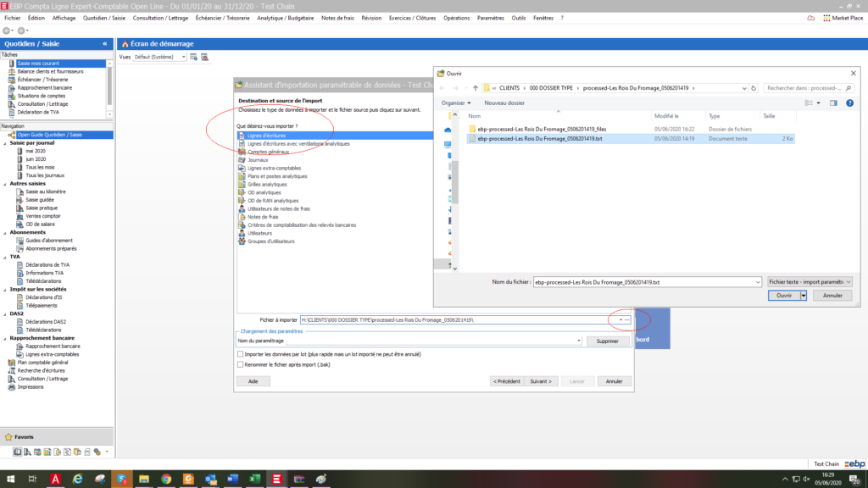
Task: Open the Affichage menu
Action: pyautogui.click(x=64, y=19)
